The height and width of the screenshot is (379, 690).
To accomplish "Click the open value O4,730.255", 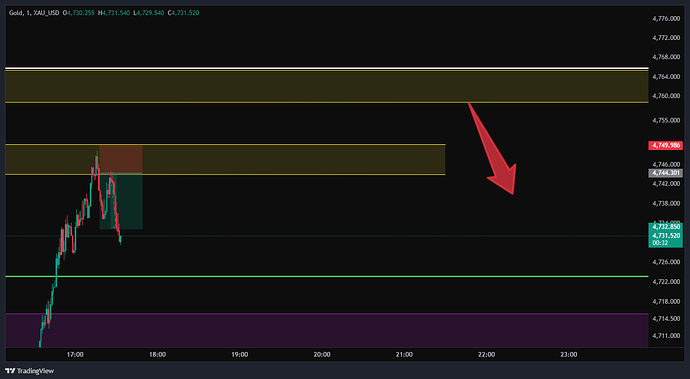I will click(x=79, y=13).
